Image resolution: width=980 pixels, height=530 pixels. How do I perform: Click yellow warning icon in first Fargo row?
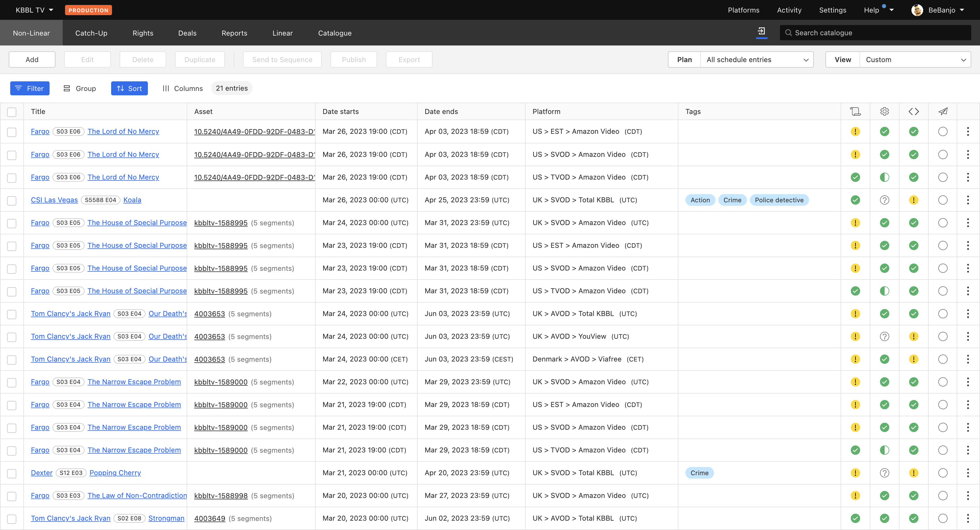click(x=855, y=131)
